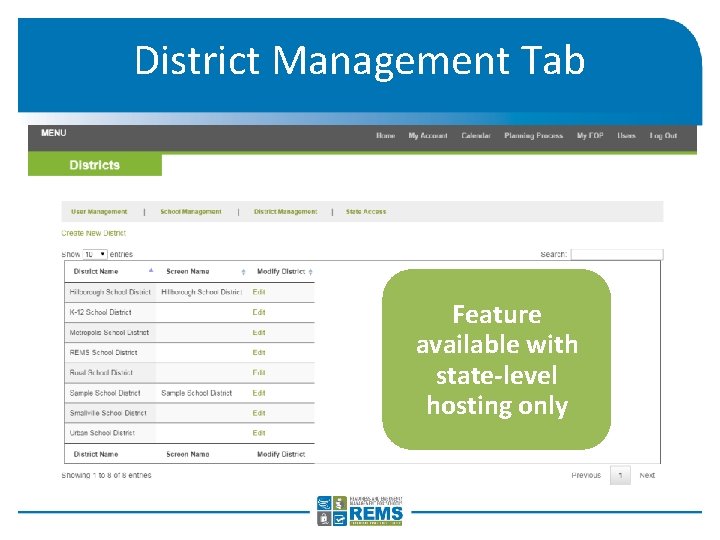Viewport: 720px width, 540px height.
Task: Click the footer Screen Name header
Action: point(188,454)
